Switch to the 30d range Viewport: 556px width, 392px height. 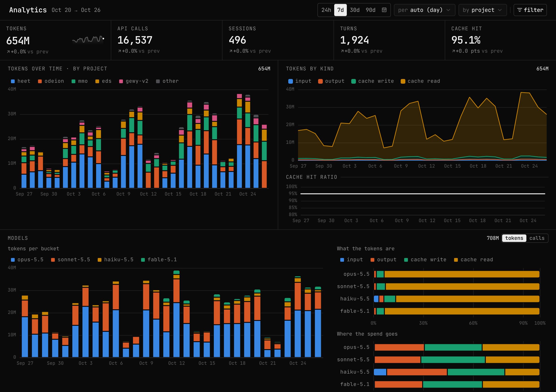(354, 10)
